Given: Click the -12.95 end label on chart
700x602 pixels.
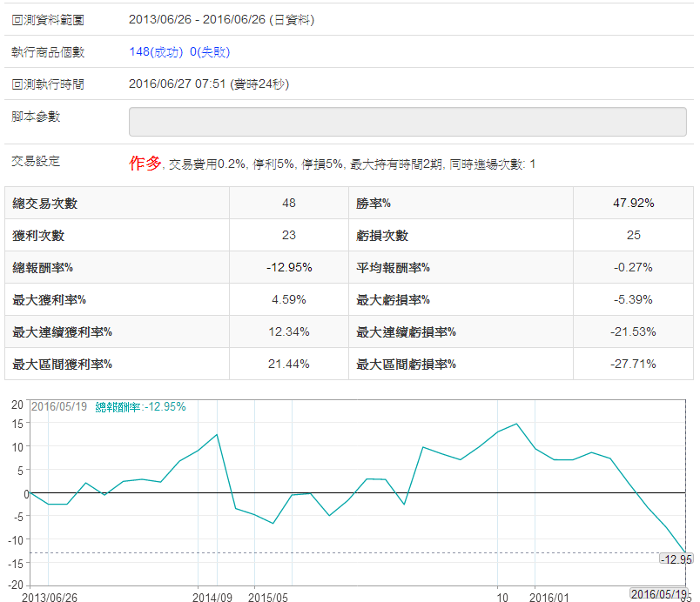Looking at the screenshot, I should tap(676, 559).
